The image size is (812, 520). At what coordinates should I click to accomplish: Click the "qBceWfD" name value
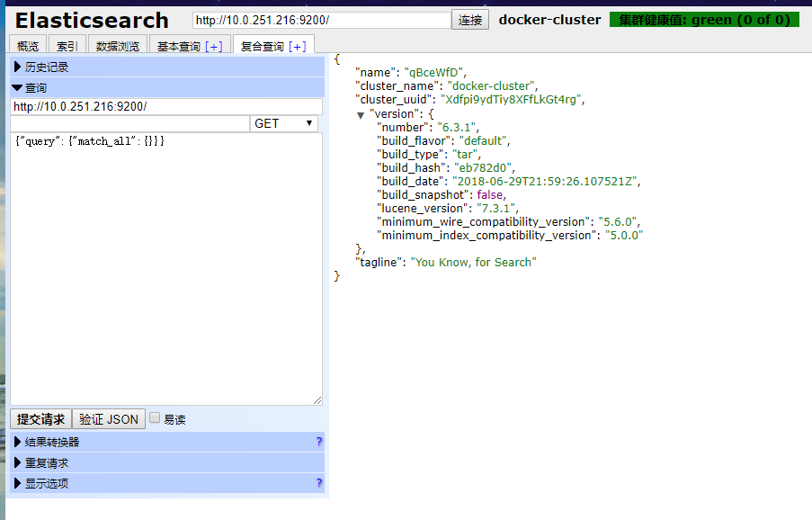pyautogui.click(x=433, y=73)
